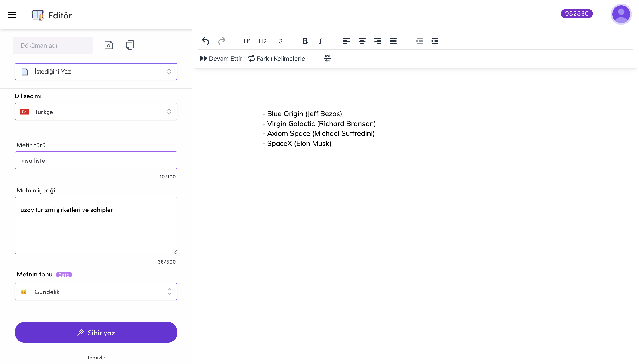This screenshot has height=364, width=639.
Task: Center align the text
Action: pyautogui.click(x=362, y=41)
